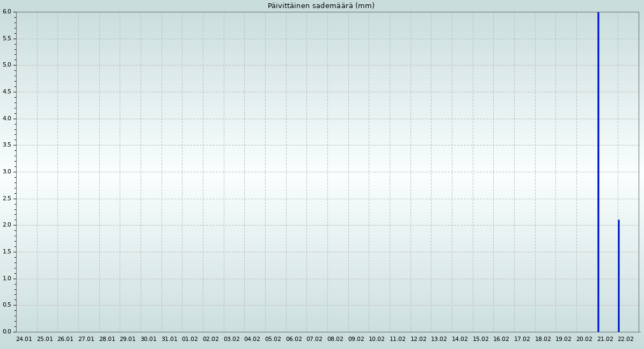644x349 pixels.
Task: Select the 0.5 y-axis value
Action: 7,305
